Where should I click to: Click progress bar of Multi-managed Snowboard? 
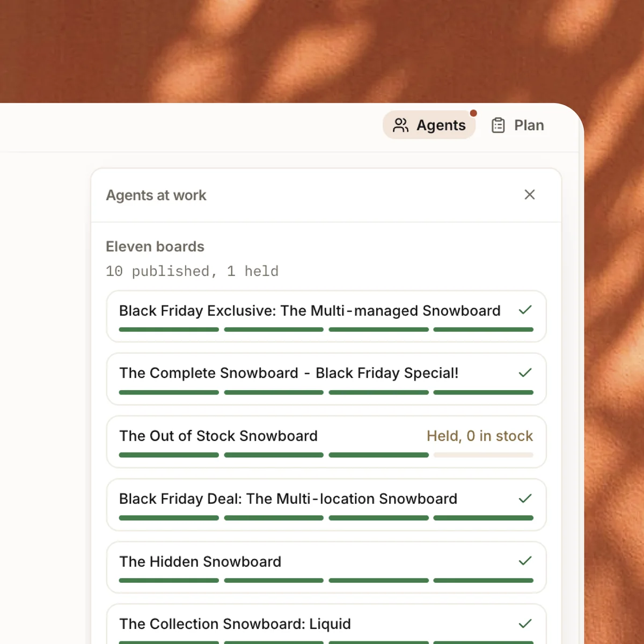click(x=326, y=330)
